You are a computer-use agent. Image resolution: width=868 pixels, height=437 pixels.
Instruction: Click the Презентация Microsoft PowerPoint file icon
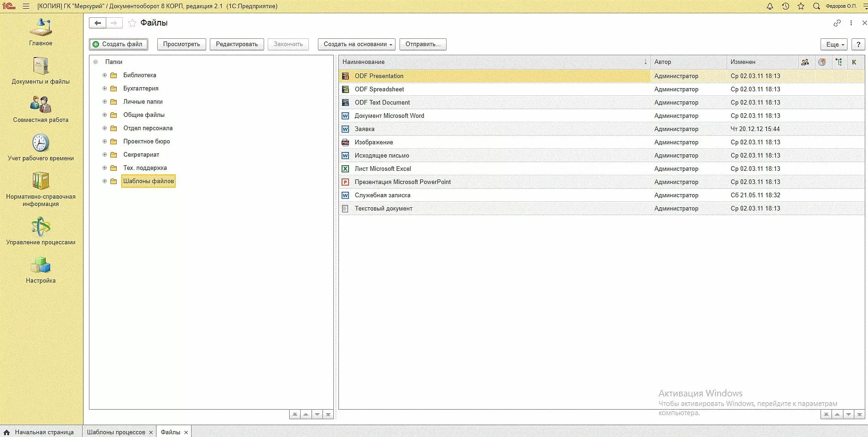345,182
